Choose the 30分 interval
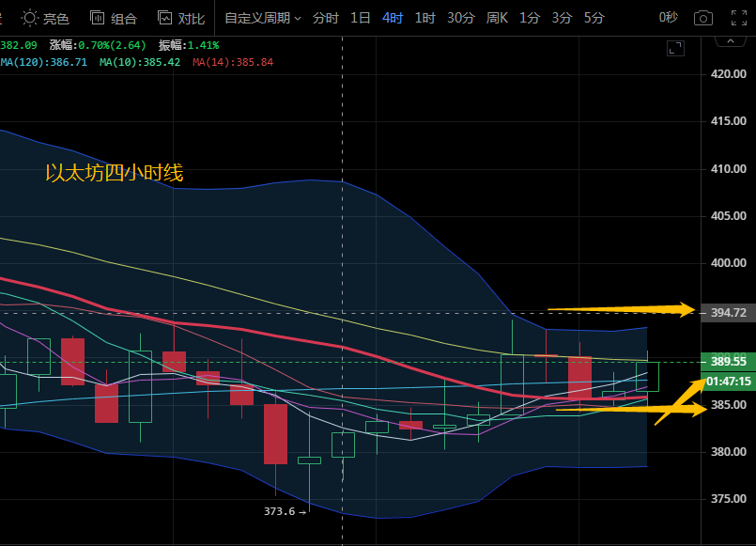The image size is (756, 546). point(460,18)
